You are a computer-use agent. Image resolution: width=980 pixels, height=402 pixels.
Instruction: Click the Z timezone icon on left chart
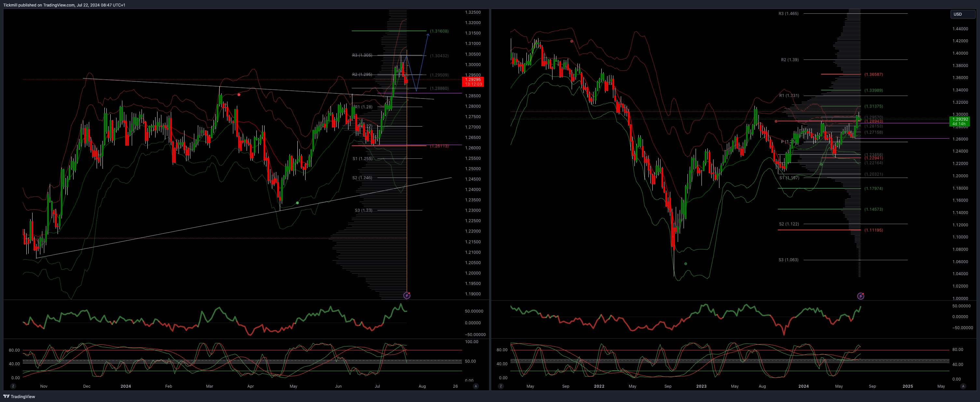tap(13, 386)
